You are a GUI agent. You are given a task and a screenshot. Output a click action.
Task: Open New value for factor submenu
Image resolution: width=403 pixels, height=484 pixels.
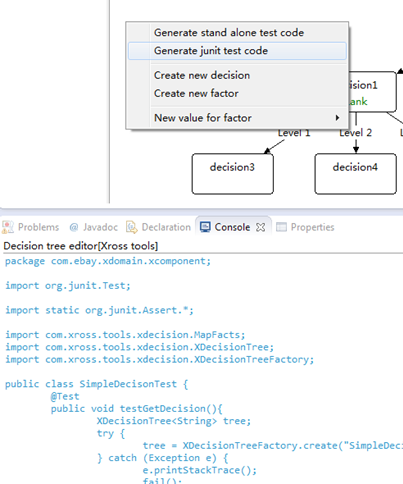click(237, 118)
